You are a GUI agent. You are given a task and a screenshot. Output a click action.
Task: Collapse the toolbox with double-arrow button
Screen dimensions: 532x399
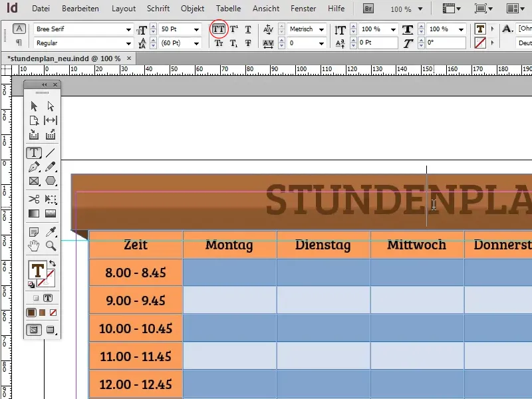(x=45, y=85)
